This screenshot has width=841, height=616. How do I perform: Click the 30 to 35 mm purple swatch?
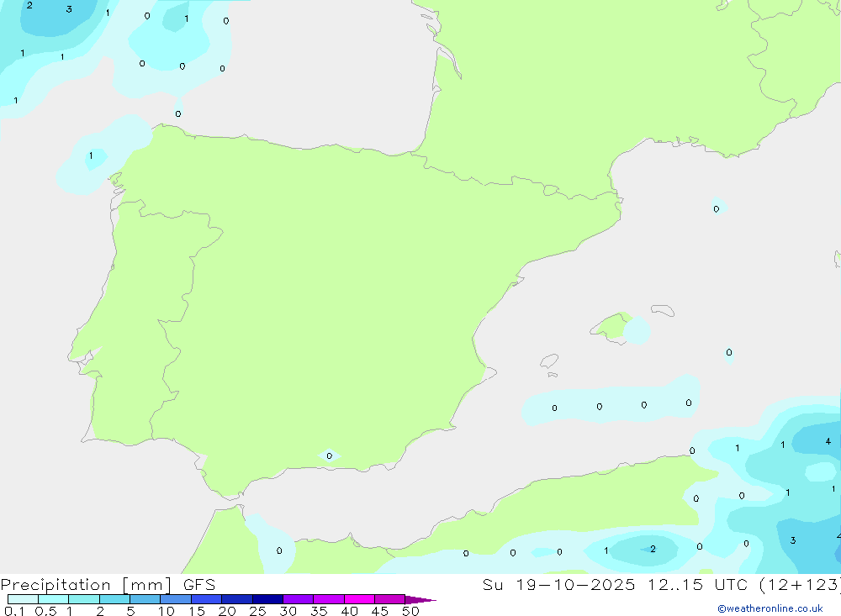[298, 599]
